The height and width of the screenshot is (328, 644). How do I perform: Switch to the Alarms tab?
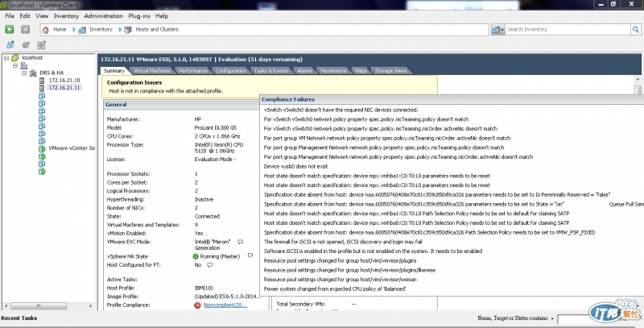[x=305, y=71]
